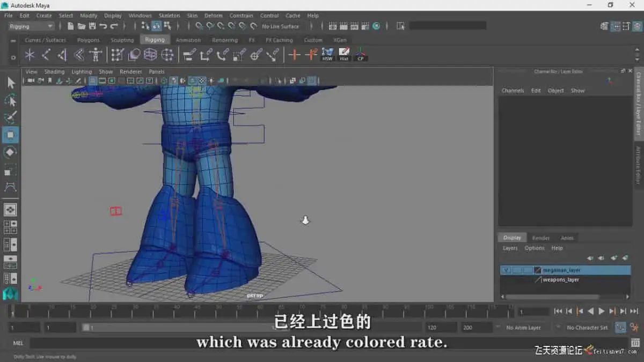Screen dimensions: 644x362
Task: Toggle select by component type mode
Action: [167, 26]
